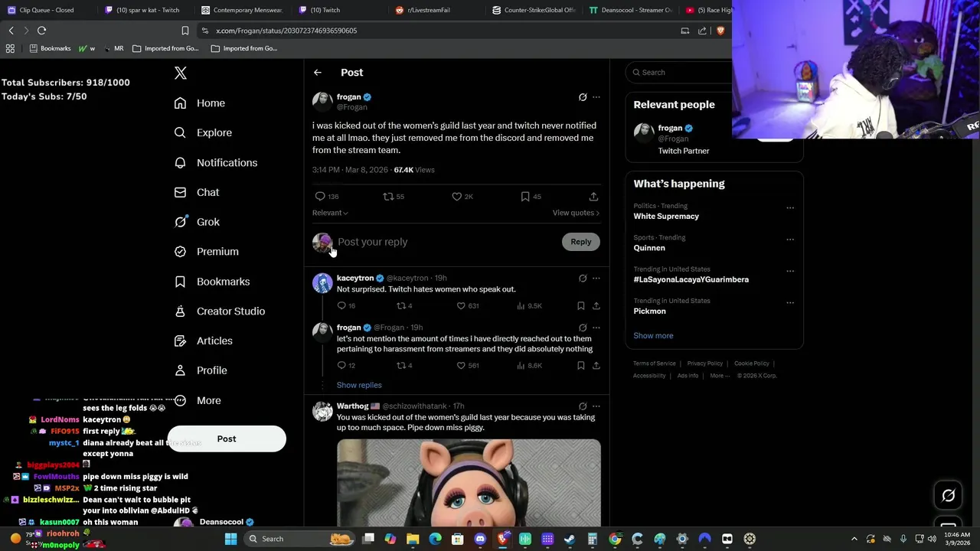Viewport: 980px width, 551px height.
Task: Click the Post button in sidebar
Action: (x=227, y=439)
